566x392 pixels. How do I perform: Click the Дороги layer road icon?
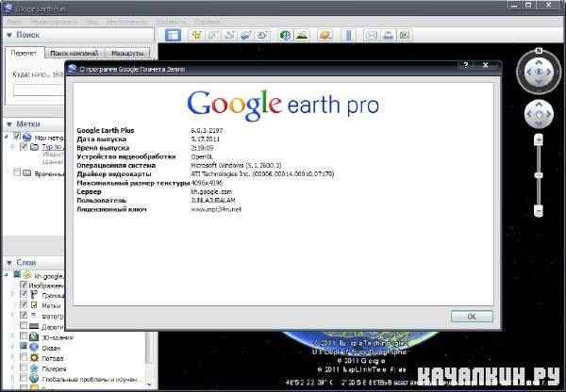(x=34, y=326)
